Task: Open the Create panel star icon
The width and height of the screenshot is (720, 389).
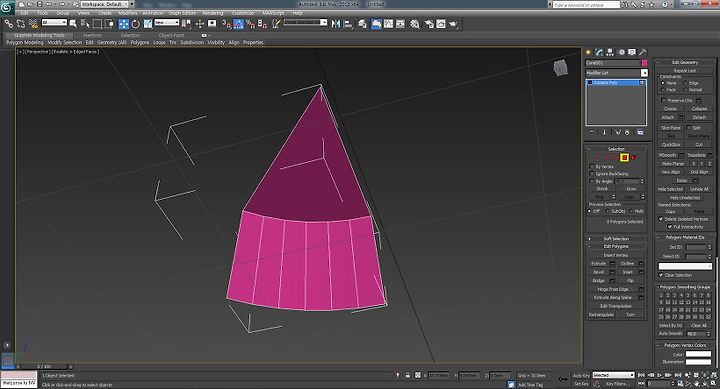Action: pos(588,52)
